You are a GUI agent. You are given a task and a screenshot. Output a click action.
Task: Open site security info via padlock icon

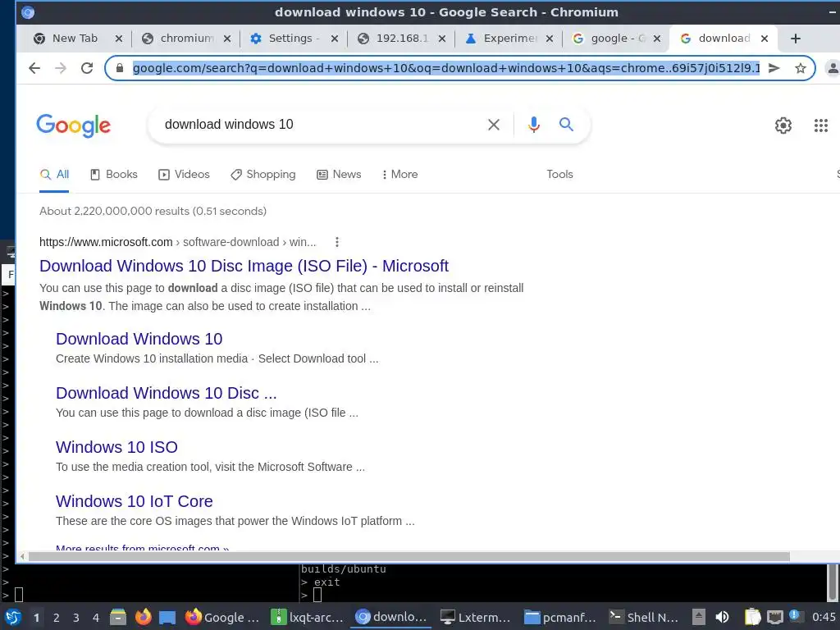click(x=120, y=68)
